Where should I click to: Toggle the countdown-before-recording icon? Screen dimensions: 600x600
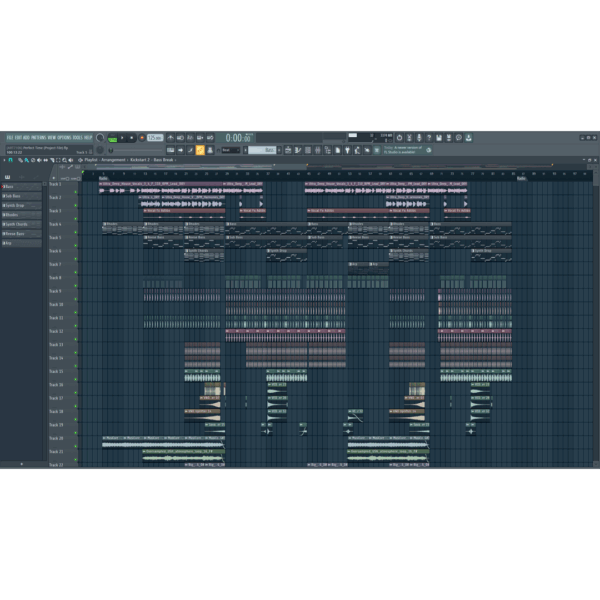pyautogui.click(x=190, y=138)
